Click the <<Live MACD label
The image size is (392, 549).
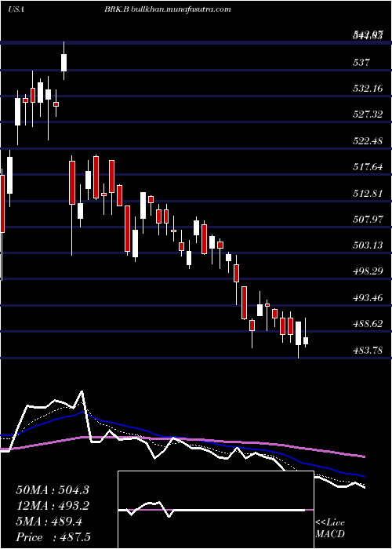[x=330, y=529]
